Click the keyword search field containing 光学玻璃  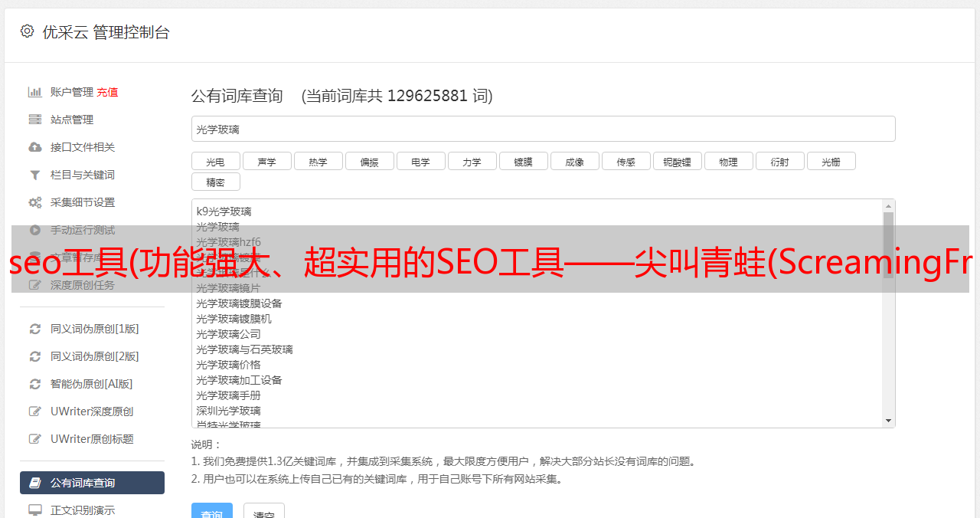(543, 129)
